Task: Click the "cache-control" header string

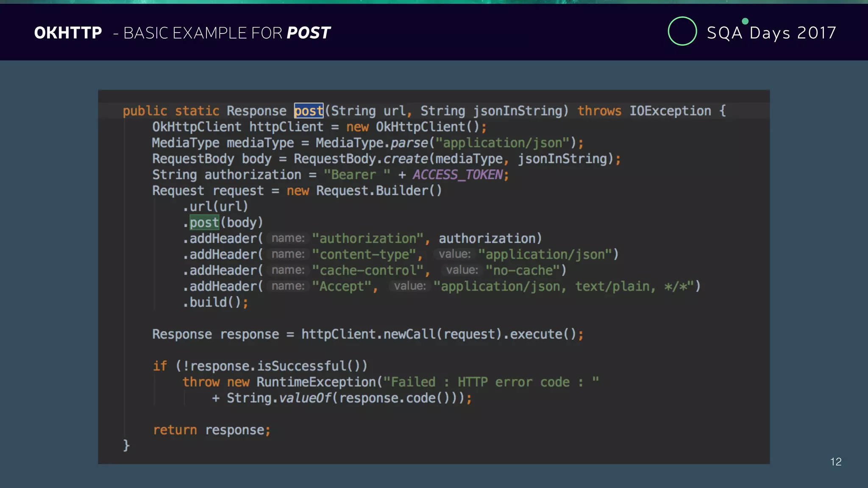Action: tap(367, 271)
